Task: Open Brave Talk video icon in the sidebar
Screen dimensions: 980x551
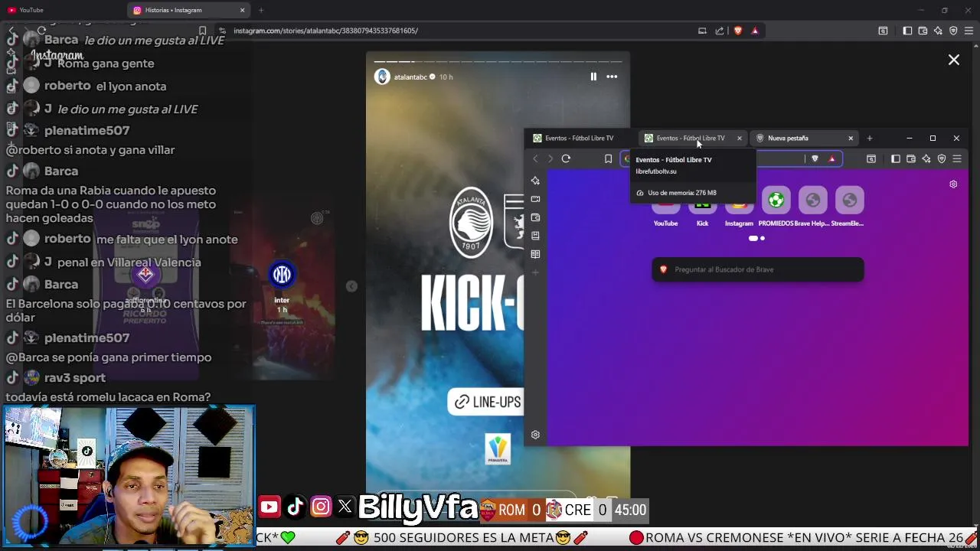Action: point(535,199)
